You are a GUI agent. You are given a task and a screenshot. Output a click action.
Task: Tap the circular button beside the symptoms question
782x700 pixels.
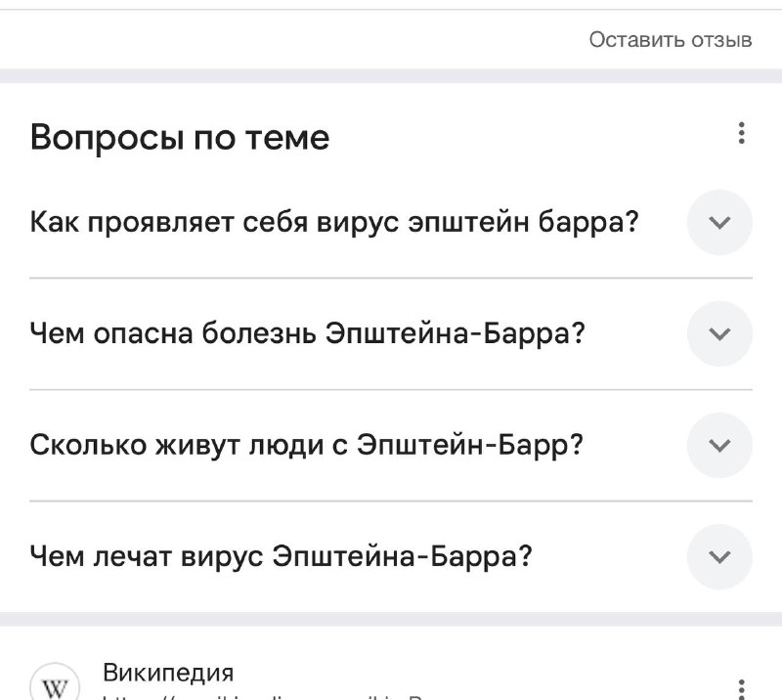click(719, 222)
